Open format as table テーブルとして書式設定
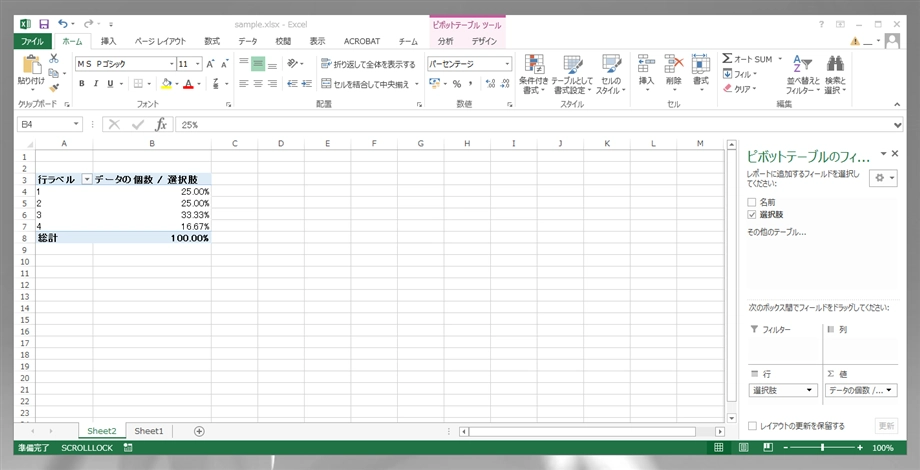Image resolution: width=920 pixels, height=470 pixels. tap(572, 74)
